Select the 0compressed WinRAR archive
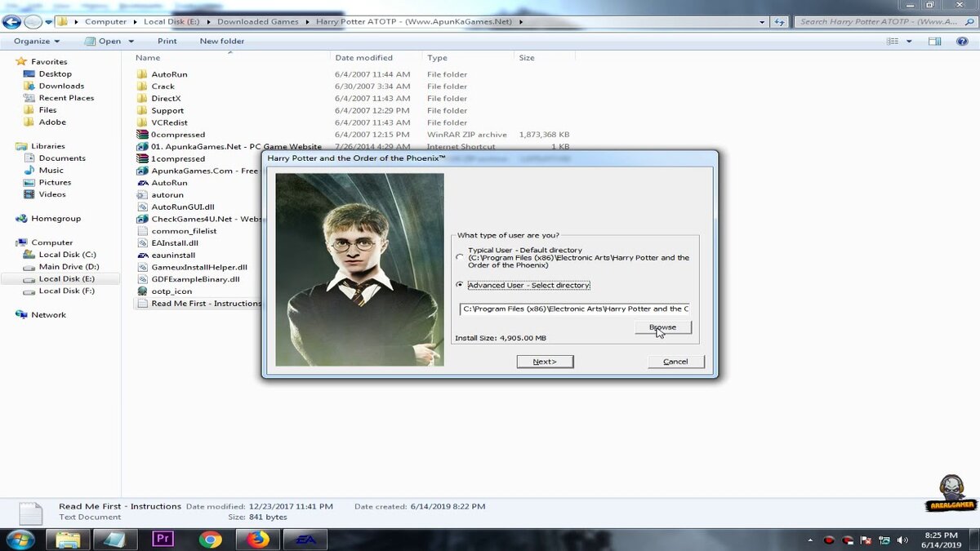 177,135
